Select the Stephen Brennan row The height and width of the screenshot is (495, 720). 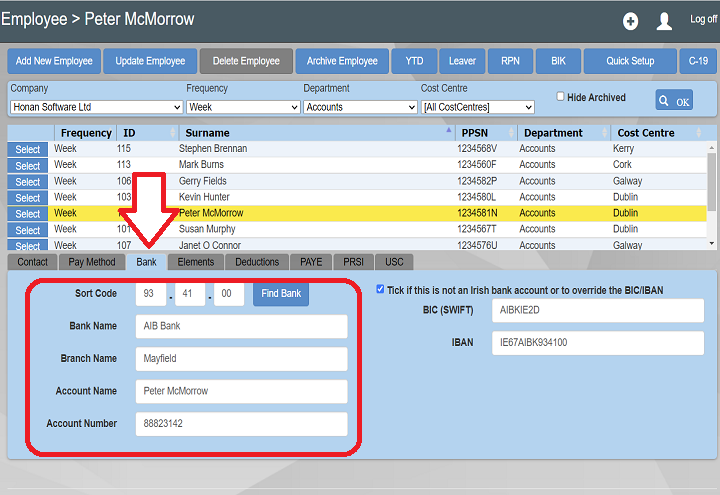pos(28,149)
